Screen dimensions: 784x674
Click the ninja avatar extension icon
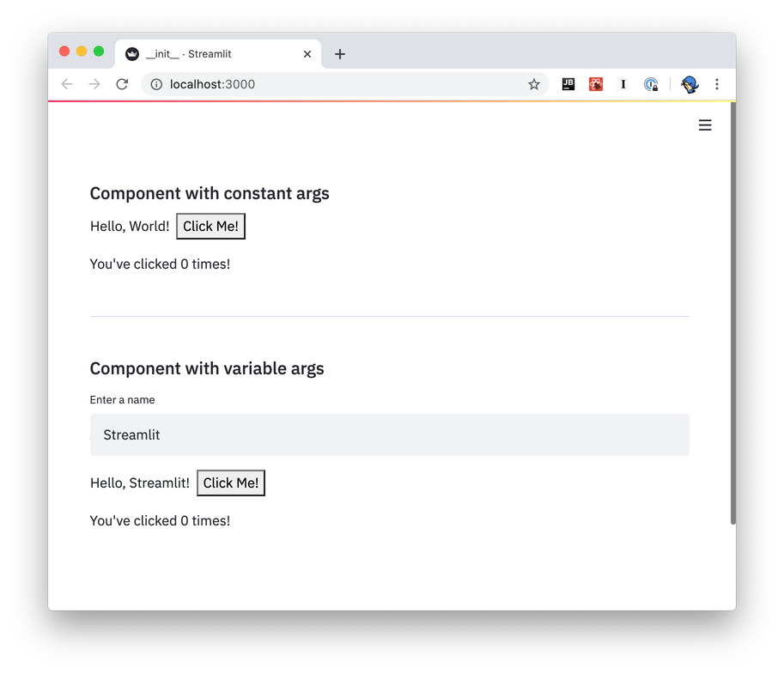coord(690,84)
